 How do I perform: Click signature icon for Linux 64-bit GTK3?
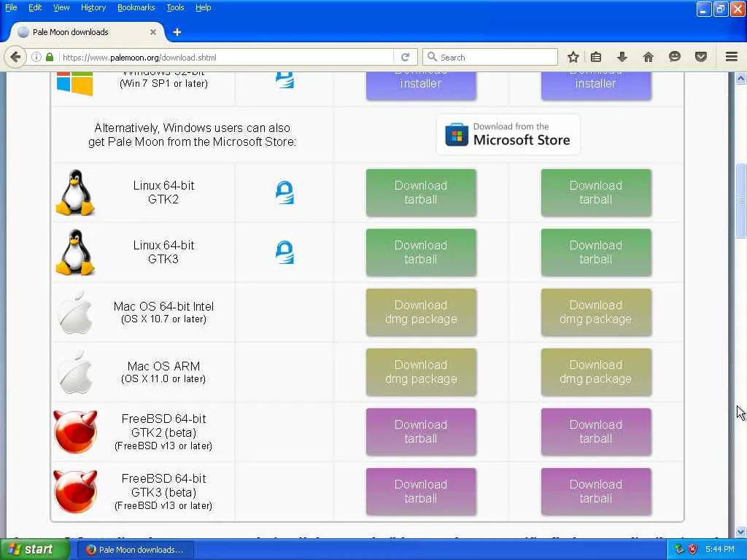(x=285, y=252)
